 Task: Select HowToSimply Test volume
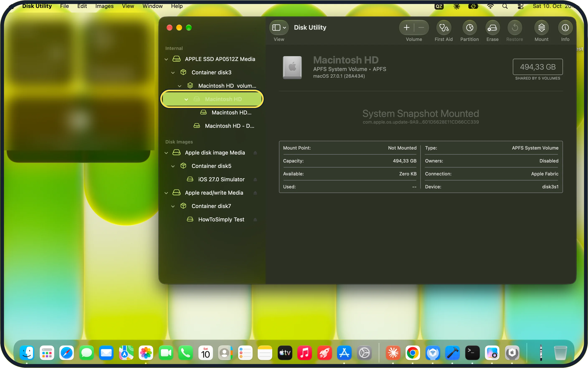(x=212, y=220)
